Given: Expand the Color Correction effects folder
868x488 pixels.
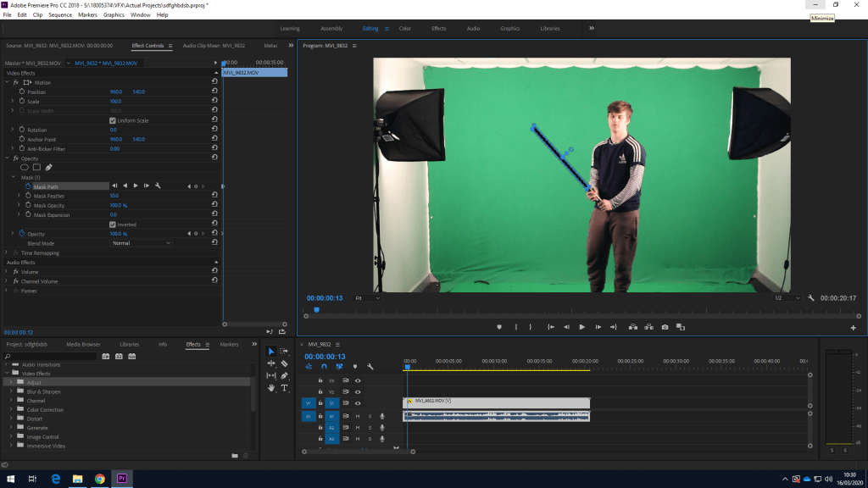Looking at the screenshot, I should click(x=12, y=410).
